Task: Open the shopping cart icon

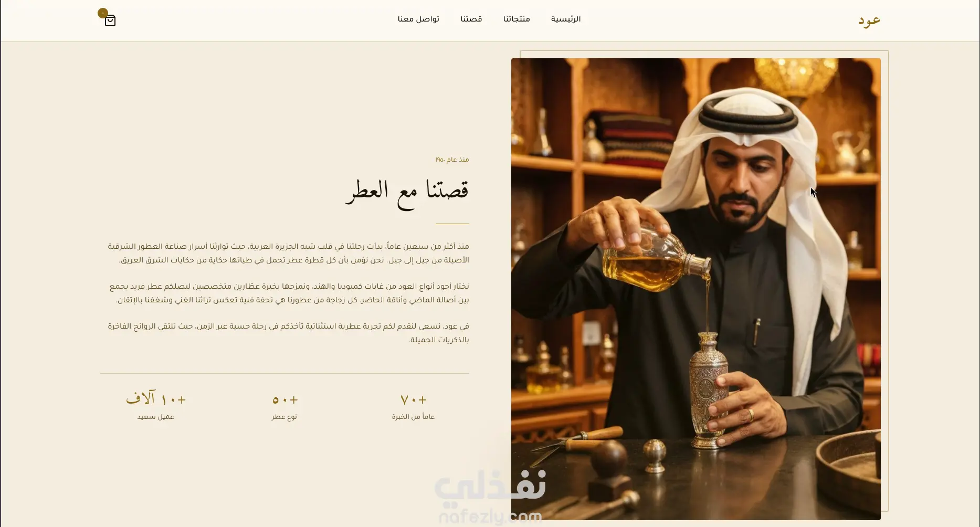Action: [110, 21]
